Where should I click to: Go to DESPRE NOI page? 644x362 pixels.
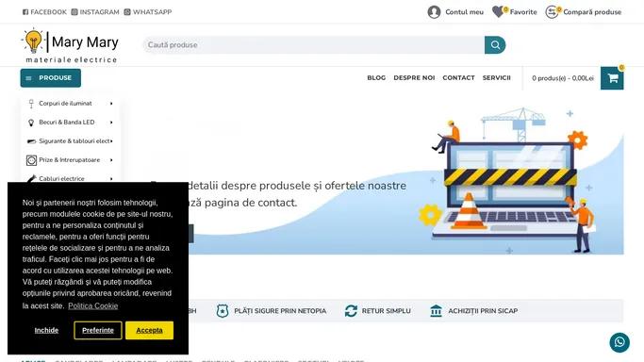414,77
